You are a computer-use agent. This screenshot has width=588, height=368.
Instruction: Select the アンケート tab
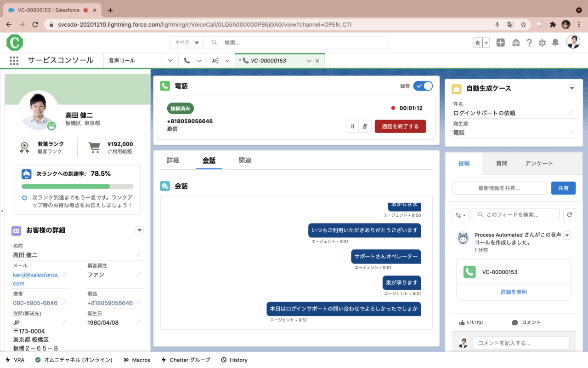pyautogui.click(x=539, y=163)
